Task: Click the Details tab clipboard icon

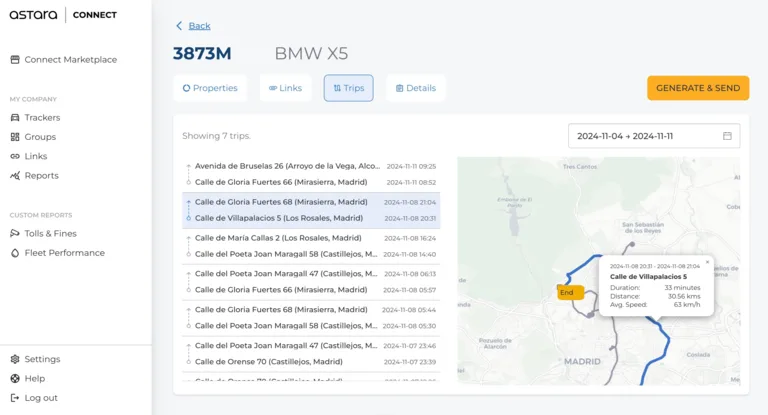Action: pos(400,88)
